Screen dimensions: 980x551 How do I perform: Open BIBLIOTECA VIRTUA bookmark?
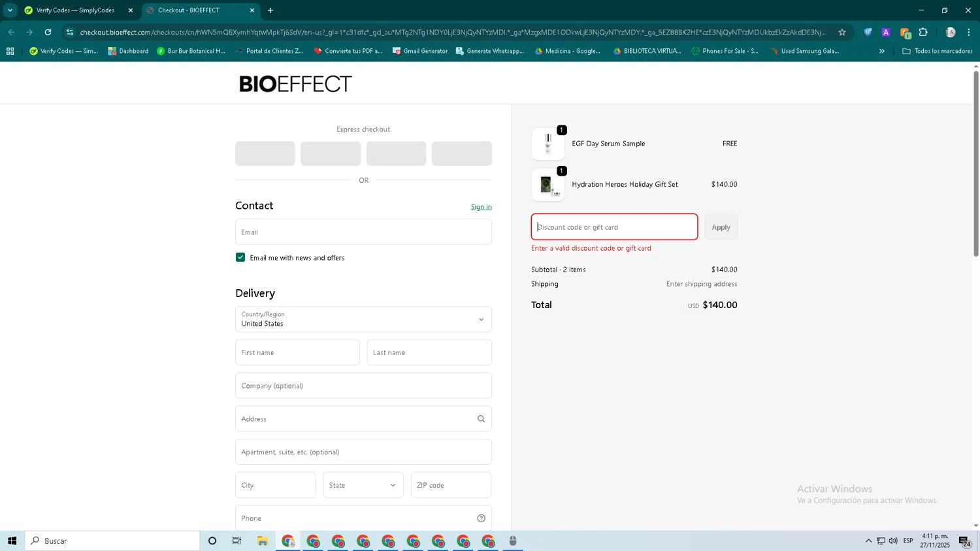tap(647, 51)
